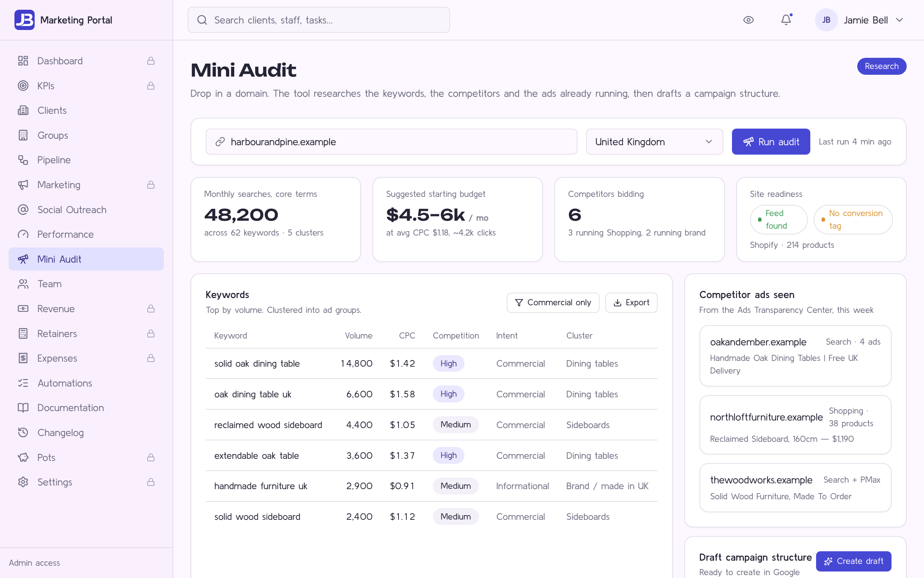Click the lock icon beside Revenue

pyautogui.click(x=151, y=309)
